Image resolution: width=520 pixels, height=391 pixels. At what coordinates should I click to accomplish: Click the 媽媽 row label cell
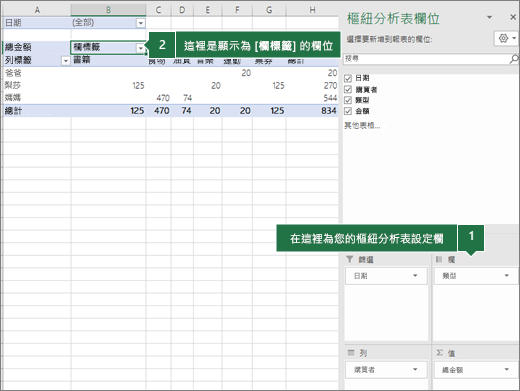click(x=37, y=98)
